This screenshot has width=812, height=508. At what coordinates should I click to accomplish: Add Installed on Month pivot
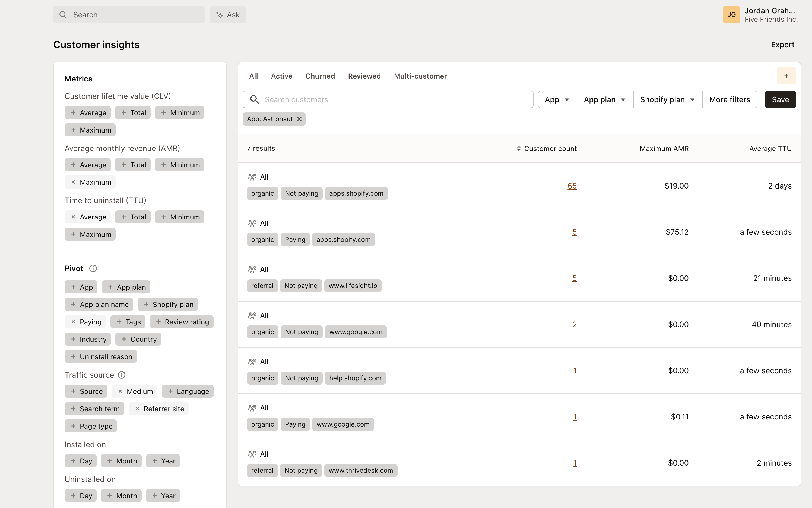[x=121, y=461]
